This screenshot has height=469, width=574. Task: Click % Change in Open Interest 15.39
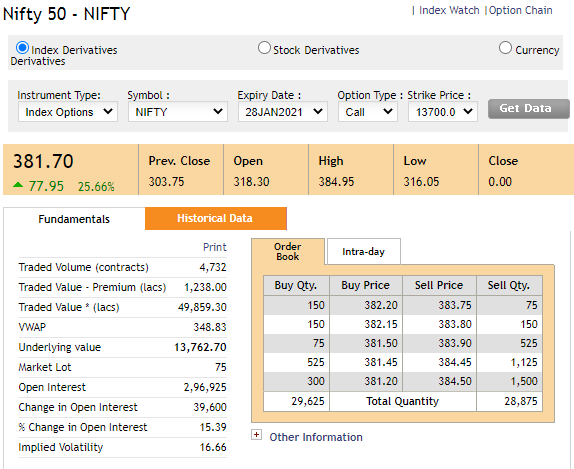coord(213,427)
